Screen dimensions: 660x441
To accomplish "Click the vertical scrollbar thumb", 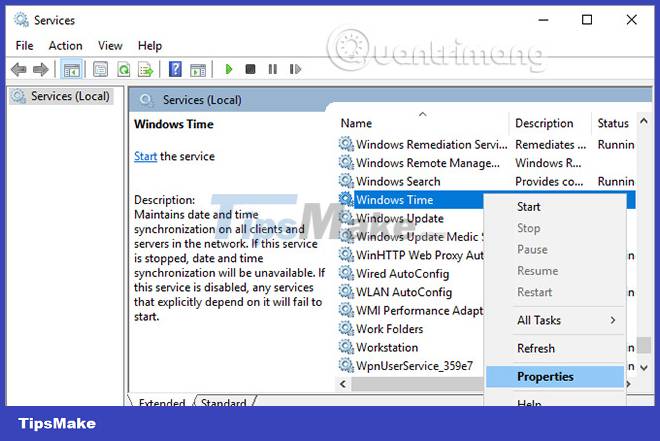I will pyautogui.click(x=644, y=345).
